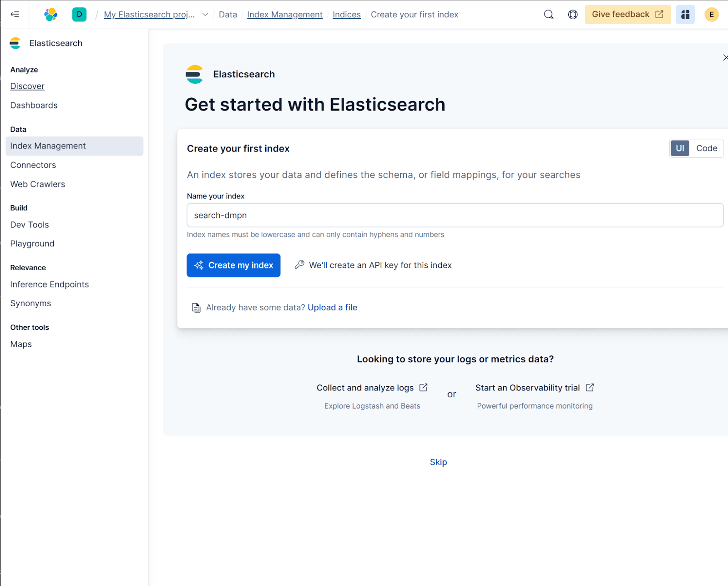Open the green D project avatar
Viewport: 728px width, 586px height.
click(x=79, y=15)
